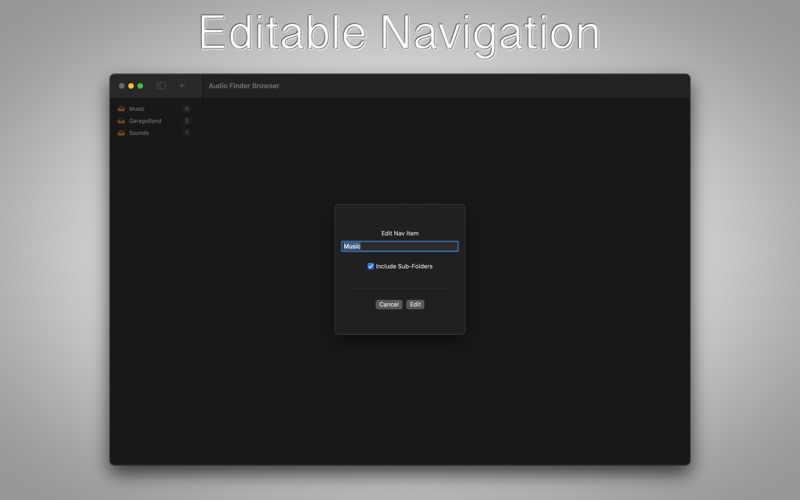Click the Include Sub-Folders label
Screen dimensions: 800x500
404,266
